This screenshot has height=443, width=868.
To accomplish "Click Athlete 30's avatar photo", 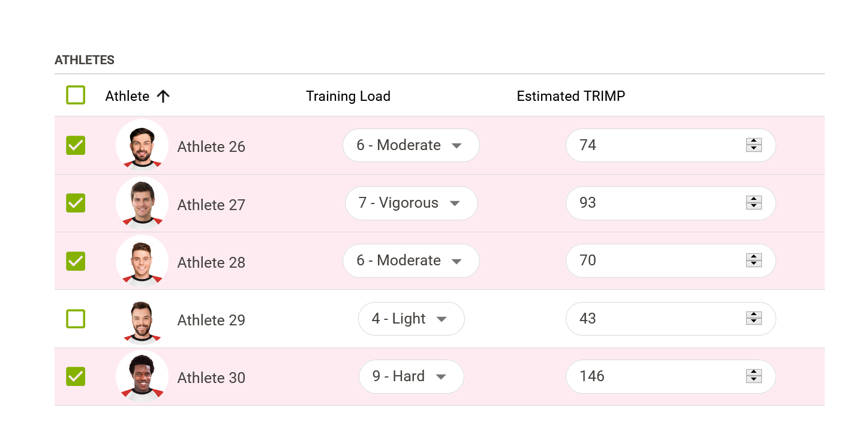I will pos(142,376).
